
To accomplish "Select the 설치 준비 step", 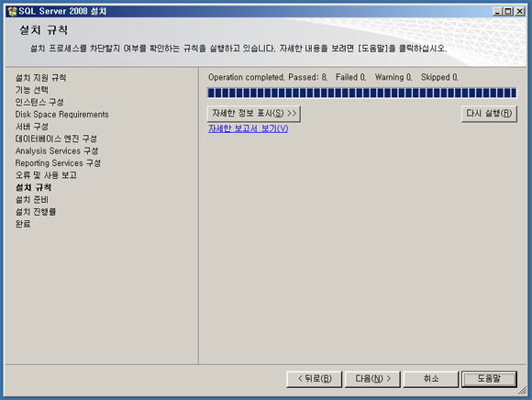I will pyautogui.click(x=32, y=200).
